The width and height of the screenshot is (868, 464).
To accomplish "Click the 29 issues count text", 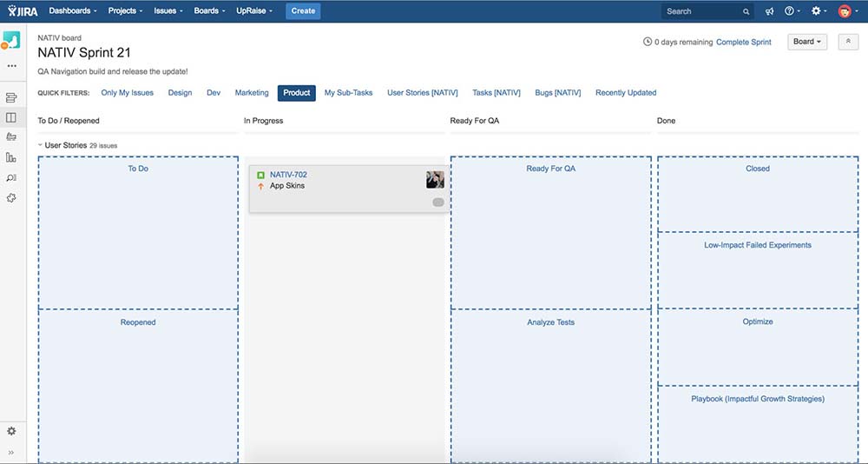I will 103,146.
